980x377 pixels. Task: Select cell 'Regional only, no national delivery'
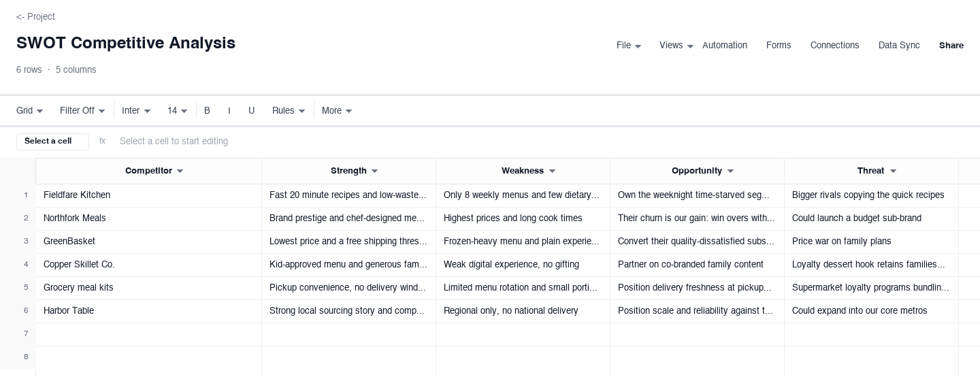coord(523,311)
